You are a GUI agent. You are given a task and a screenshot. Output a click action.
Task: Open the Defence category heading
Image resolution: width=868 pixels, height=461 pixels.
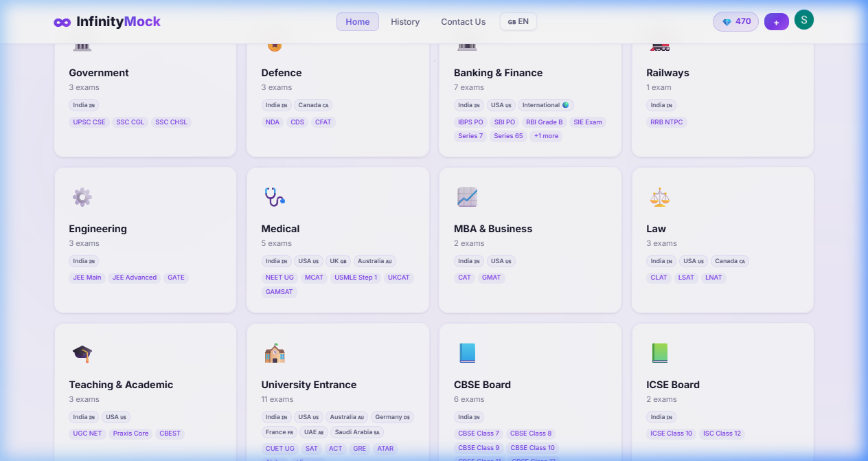pyautogui.click(x=282, y=73)
